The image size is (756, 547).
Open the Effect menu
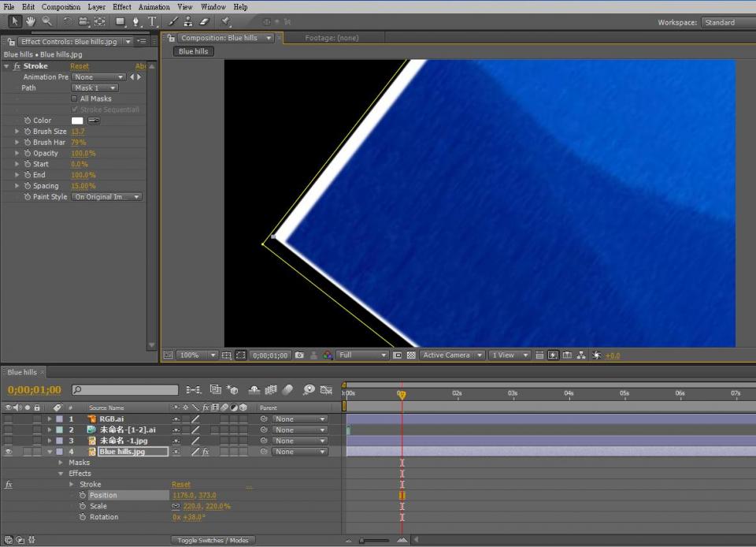(121, 6)
